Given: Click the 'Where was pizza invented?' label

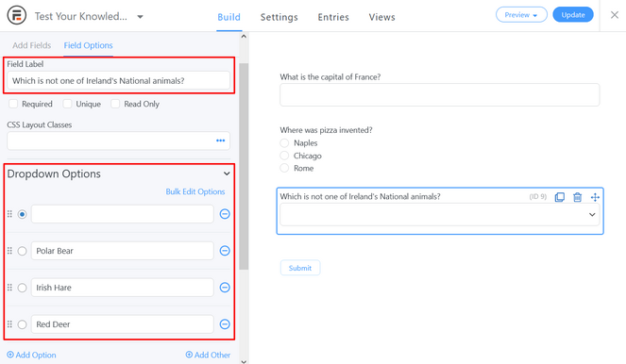Looking at the screenshot, I should pyautogui.click(x=326, y=130).
